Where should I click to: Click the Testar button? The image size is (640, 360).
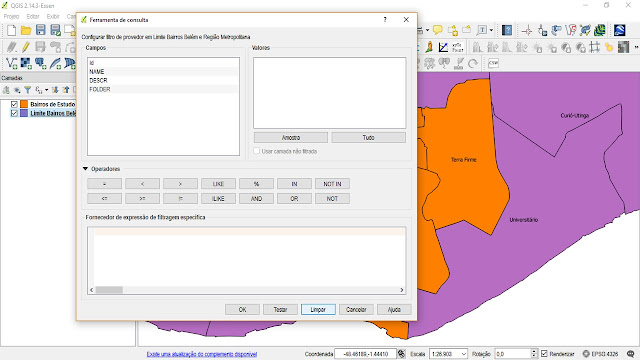tap(280, 309)
